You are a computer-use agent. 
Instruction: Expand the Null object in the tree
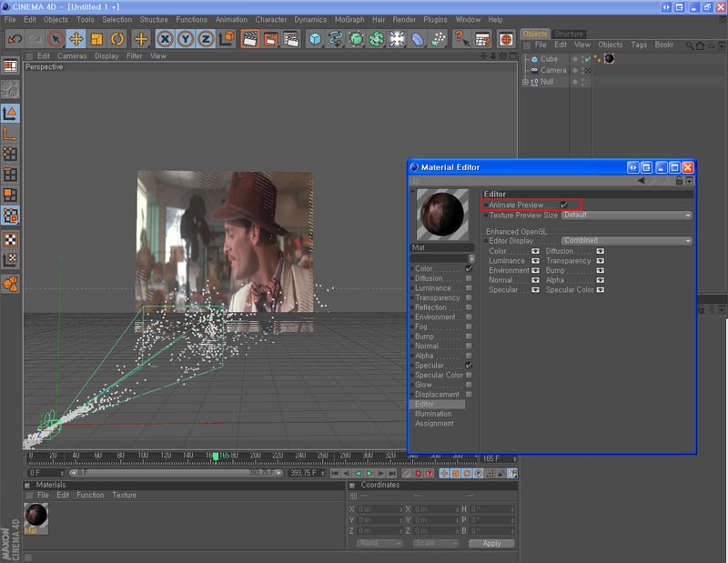[526, 82]
